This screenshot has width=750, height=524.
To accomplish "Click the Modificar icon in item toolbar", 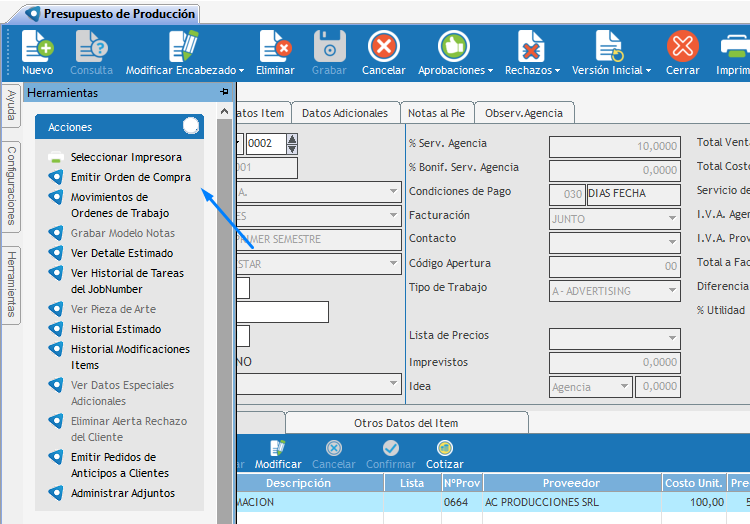I will tap(277, 449).
